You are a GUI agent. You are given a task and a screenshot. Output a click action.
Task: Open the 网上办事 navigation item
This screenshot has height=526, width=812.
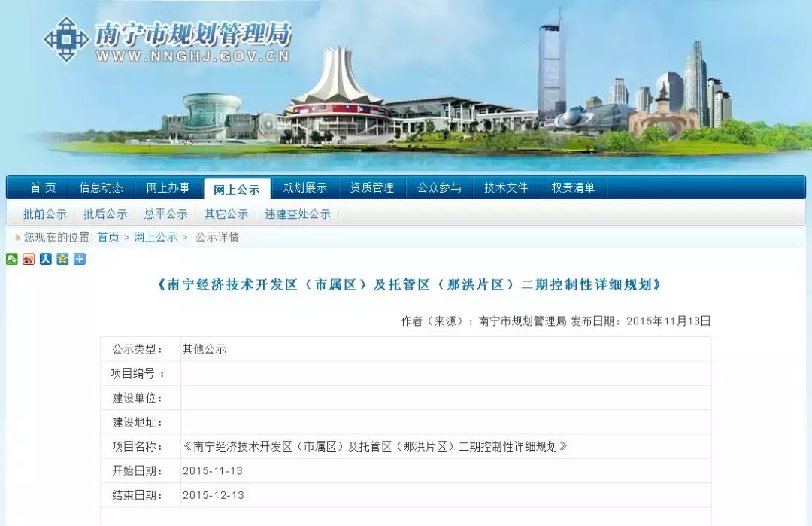click(168, 188)
